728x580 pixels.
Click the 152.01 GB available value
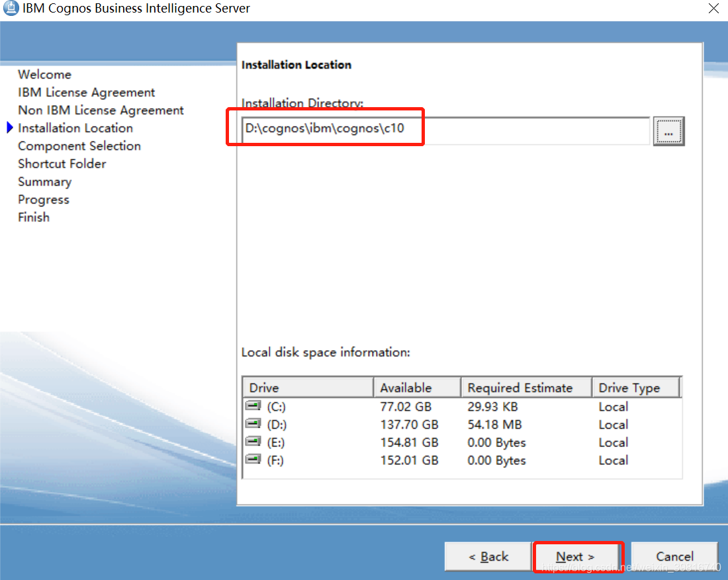pyautogui.click(x=409, y=460)
